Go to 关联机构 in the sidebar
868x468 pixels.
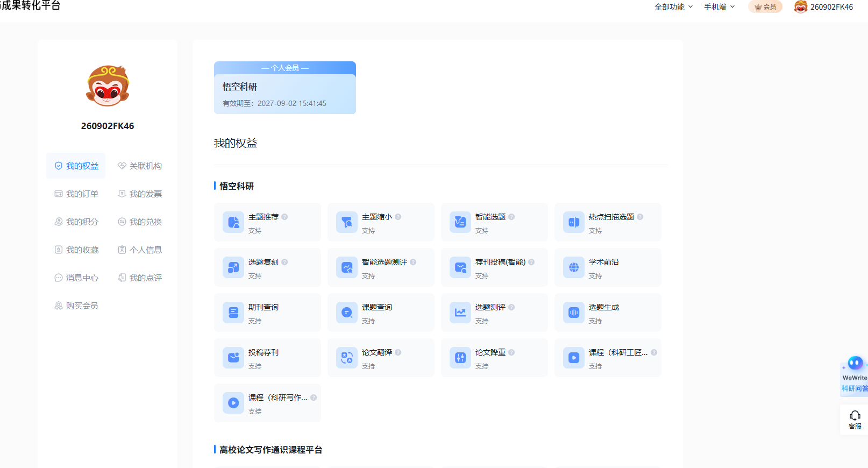click(x=140, y=166)
